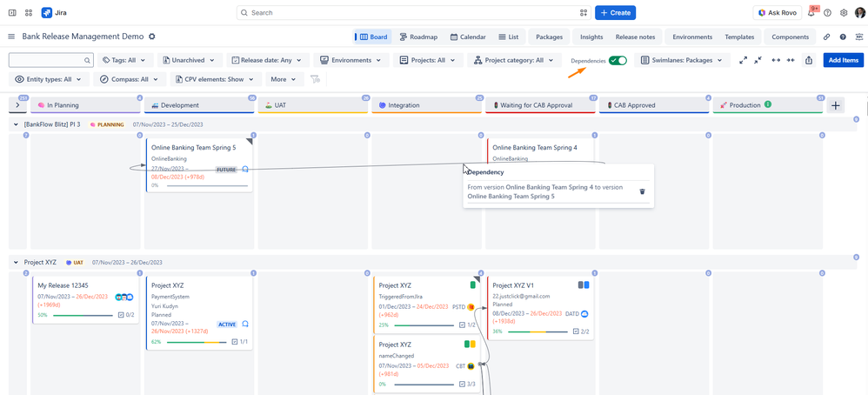Clear filters funnel icon

pos(315,79)
